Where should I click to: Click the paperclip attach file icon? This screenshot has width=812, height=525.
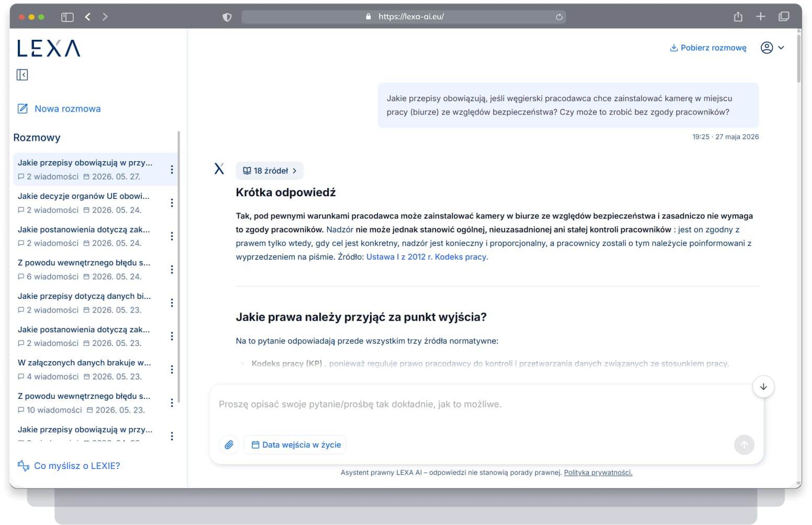[x=229, y=445]
